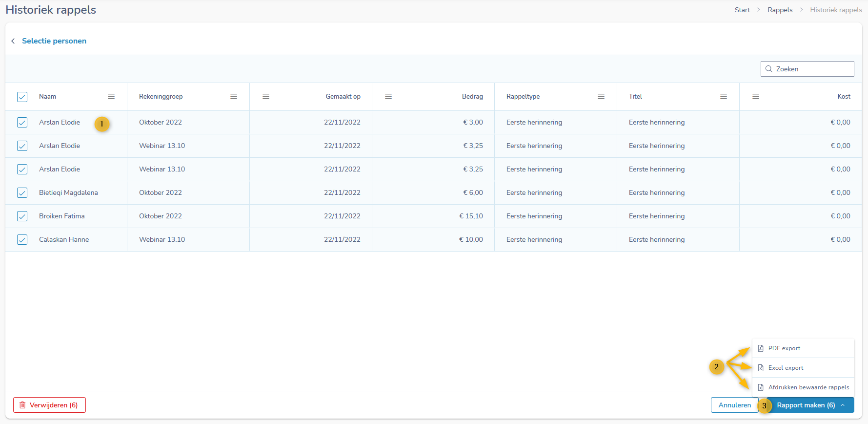This screenshot has height=424, width=868.
Task: Open the Naam column menu icon
Action: point(111,97)
